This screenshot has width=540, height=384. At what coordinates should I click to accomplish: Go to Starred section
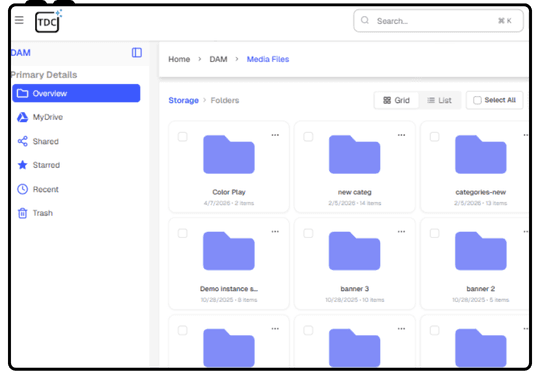point(46,165)
